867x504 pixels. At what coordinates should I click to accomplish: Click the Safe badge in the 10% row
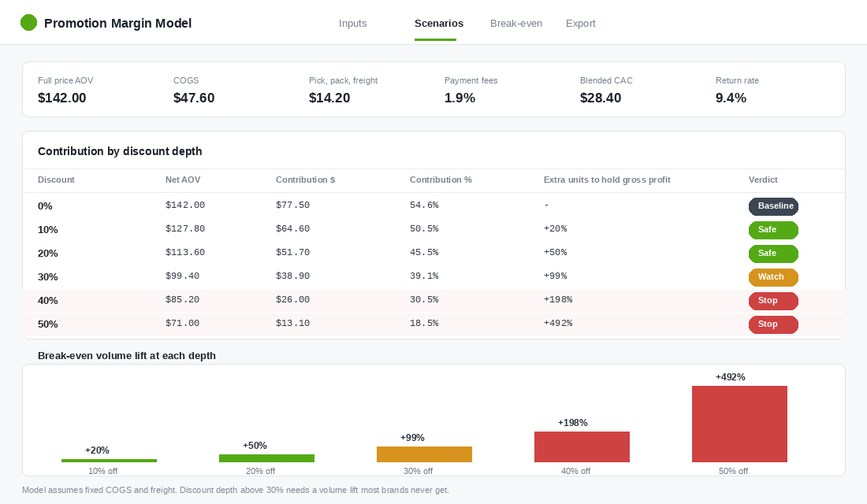coord(773,230)
